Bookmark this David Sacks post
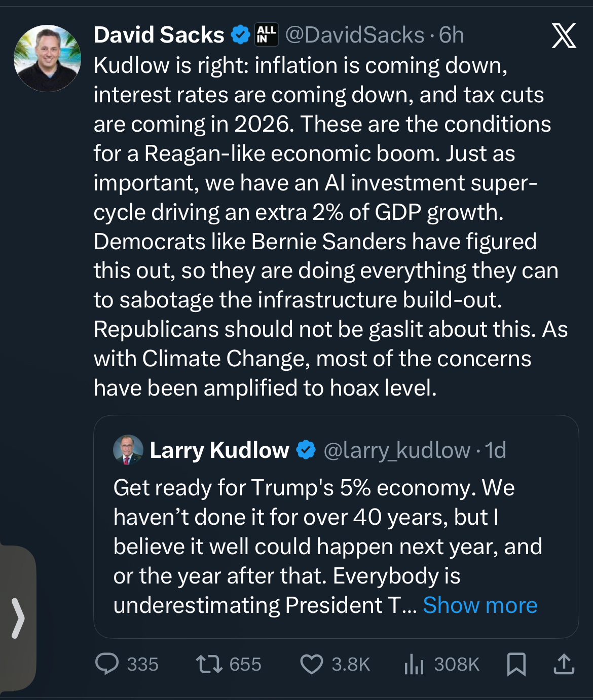The image size is (593, 700). coord(516,664)
